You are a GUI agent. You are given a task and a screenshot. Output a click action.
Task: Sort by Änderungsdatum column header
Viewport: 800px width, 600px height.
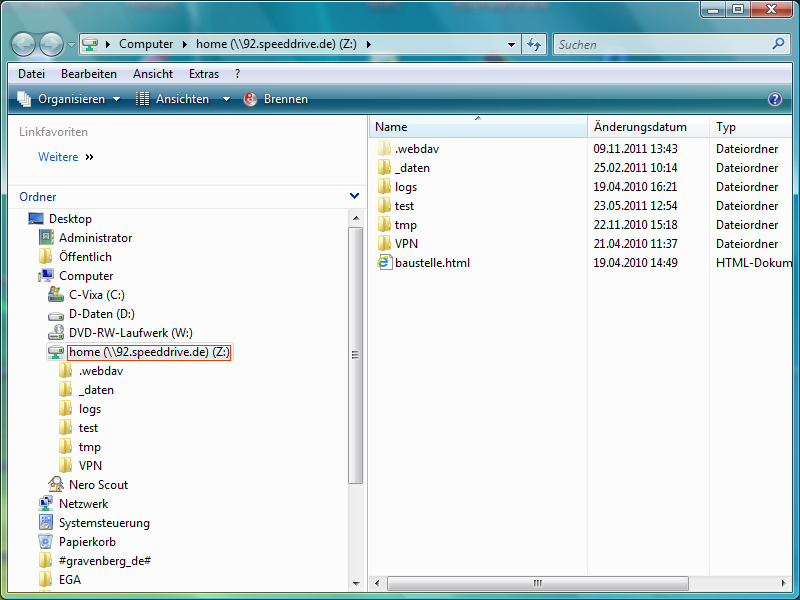click(640, 127)
